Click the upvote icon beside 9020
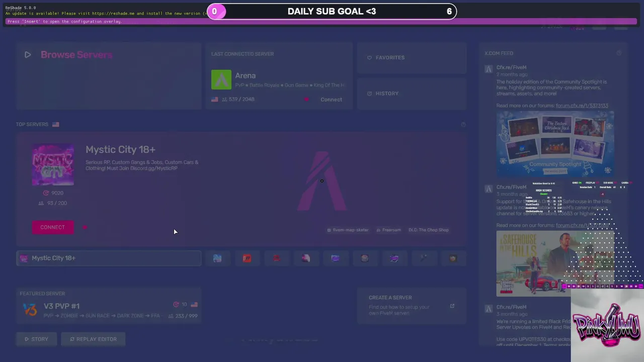 [46, 193]
